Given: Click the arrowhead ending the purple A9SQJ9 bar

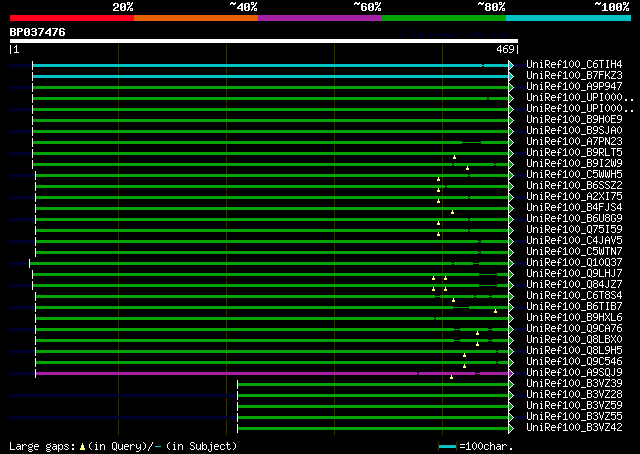Looking at the screenshot, I should point(512,373).
